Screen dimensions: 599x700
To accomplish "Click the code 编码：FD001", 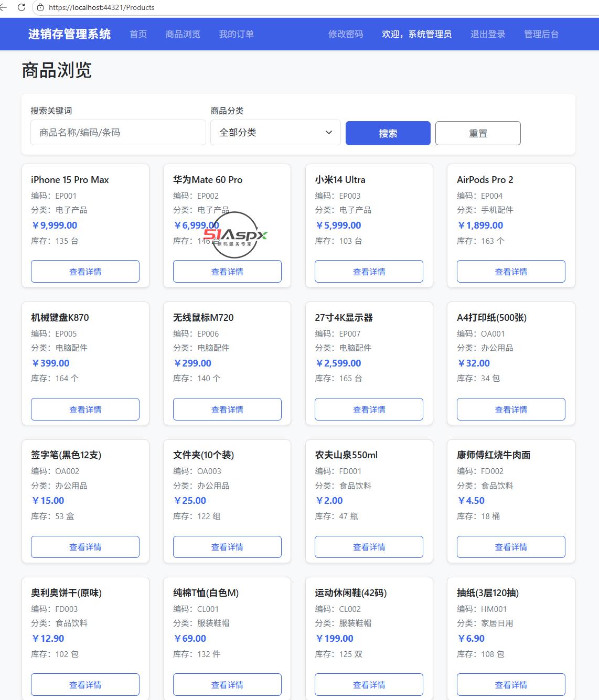I will pos(338,471).
